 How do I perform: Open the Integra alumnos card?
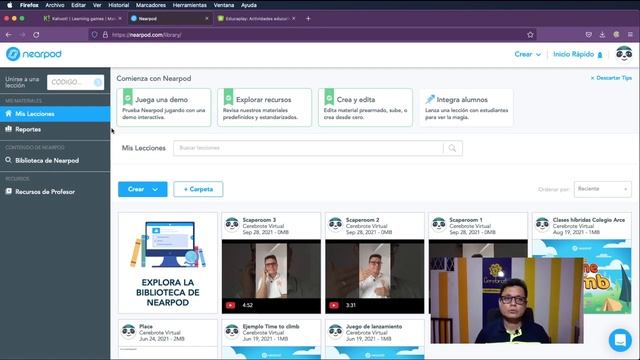click(x=466, y=107)
